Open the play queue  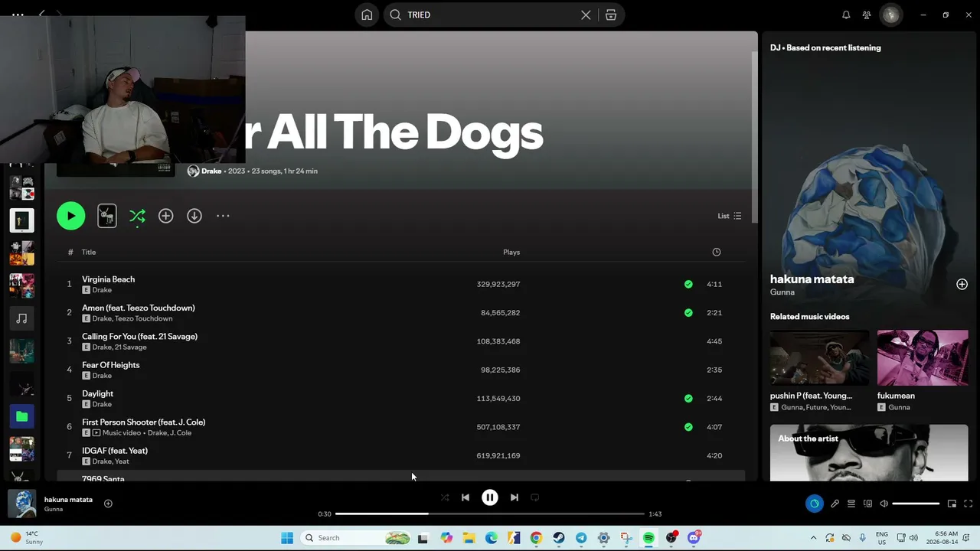coord(851,504)
